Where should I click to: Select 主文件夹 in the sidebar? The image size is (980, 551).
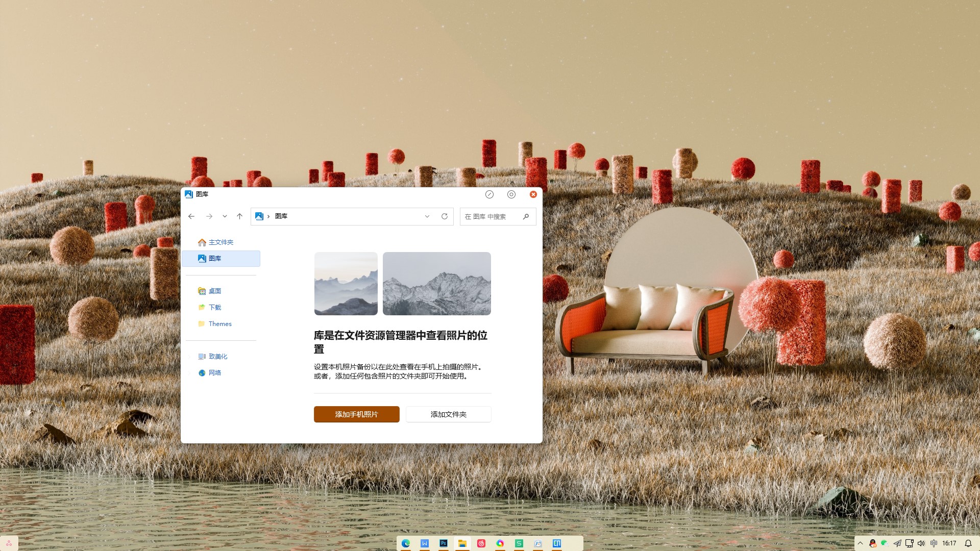tap(220, 242)
